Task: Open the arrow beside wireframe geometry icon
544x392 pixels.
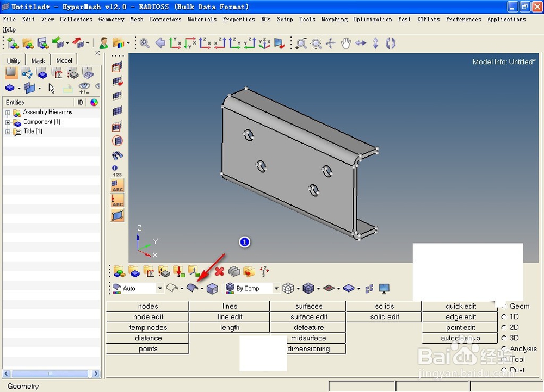Action: [182, 288]
